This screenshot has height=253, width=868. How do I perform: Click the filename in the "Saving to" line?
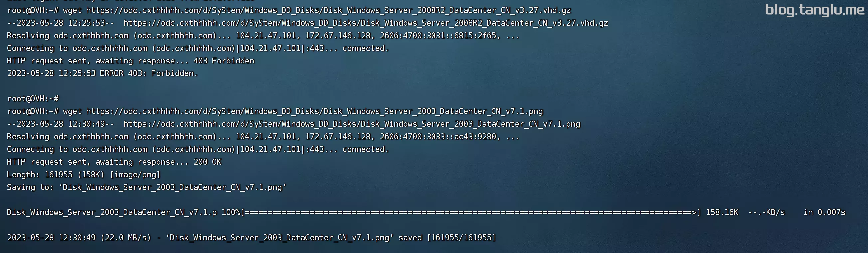tap(172, 187)
